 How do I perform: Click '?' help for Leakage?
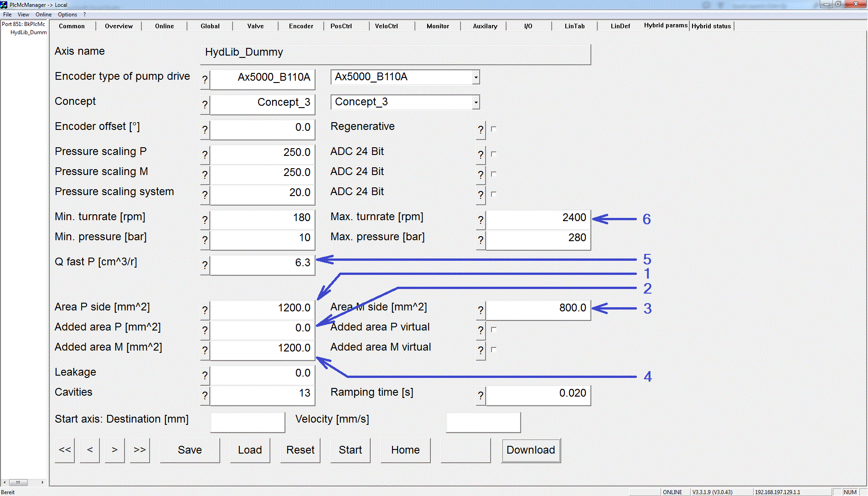coord(205,376)
